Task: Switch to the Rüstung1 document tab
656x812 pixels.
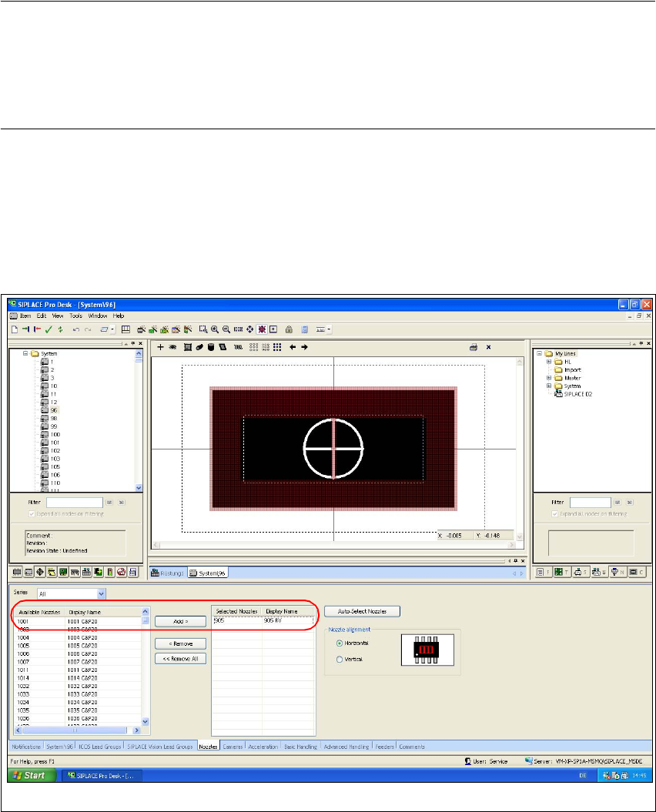Action: tap(167, 573)
